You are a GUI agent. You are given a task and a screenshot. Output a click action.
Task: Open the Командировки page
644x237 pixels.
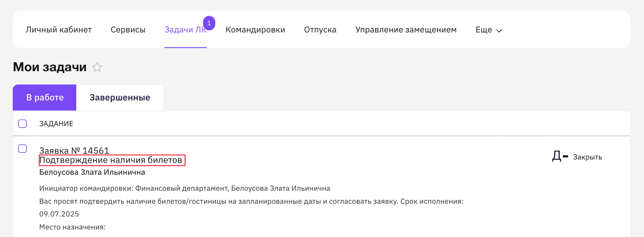[x=255, y=30]
